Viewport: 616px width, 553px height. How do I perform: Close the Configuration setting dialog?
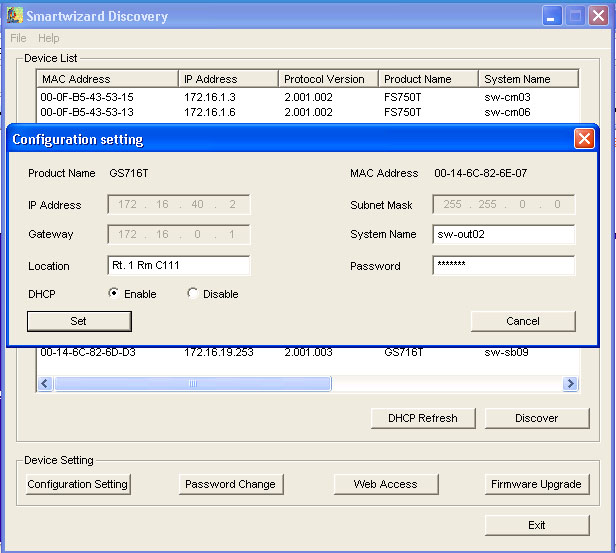584,139
